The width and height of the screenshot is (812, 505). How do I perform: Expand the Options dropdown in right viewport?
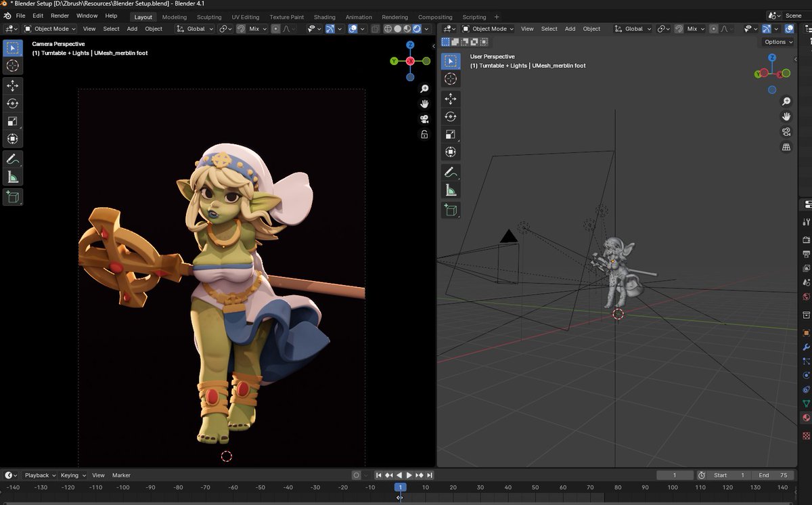778,42
